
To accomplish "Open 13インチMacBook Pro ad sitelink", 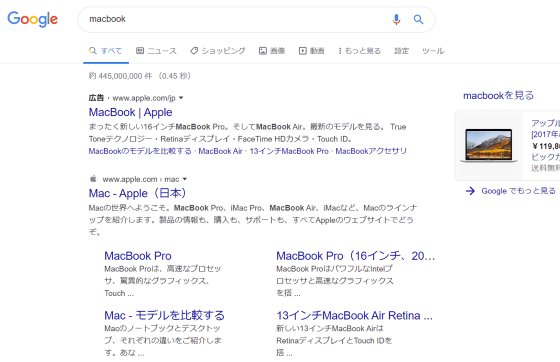I will (x=289, y=151).
